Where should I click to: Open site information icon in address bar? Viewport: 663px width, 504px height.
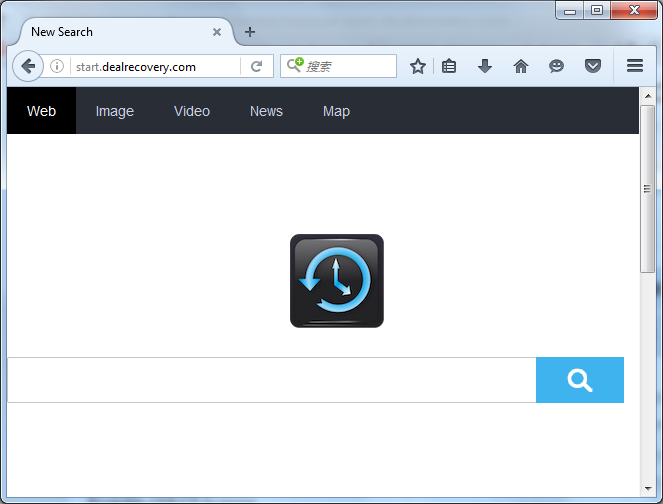pyautogui.click(x=57, y=66)
